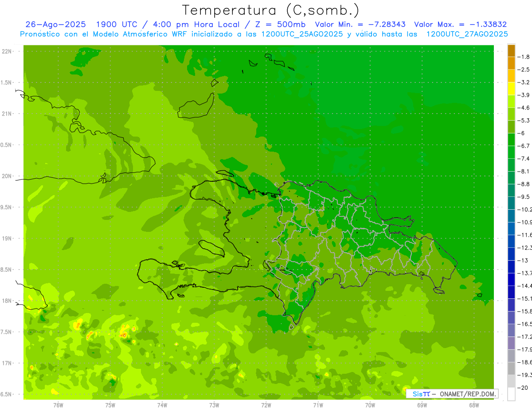Click the white swatch below -20
The height and width of the screenshot is (411, 532).
[x=511, y=394]
